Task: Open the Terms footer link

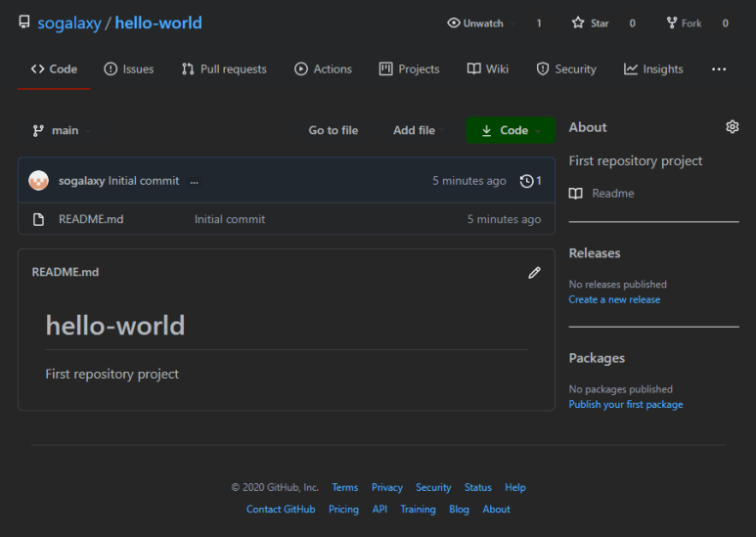Action: [345, 487]
